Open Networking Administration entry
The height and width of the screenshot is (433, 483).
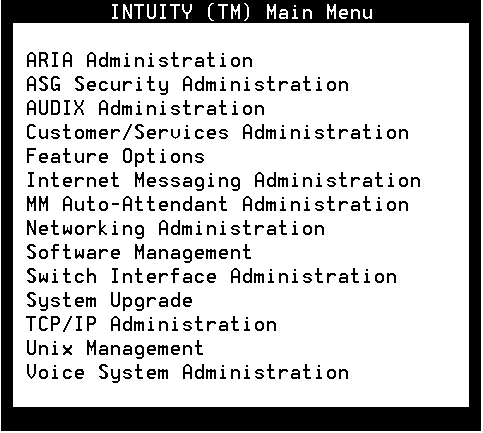tap(175, 229)
